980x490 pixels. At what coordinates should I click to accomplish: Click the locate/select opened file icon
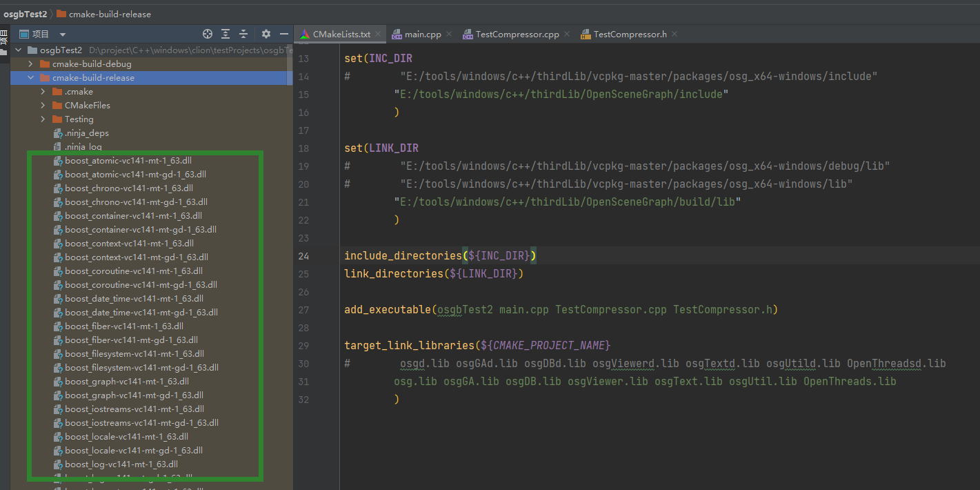207,34
